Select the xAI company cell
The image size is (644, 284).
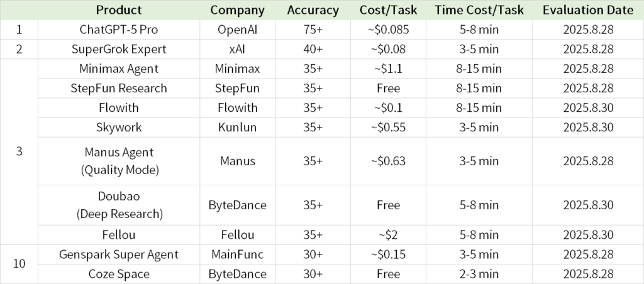(x=237, y=49)
